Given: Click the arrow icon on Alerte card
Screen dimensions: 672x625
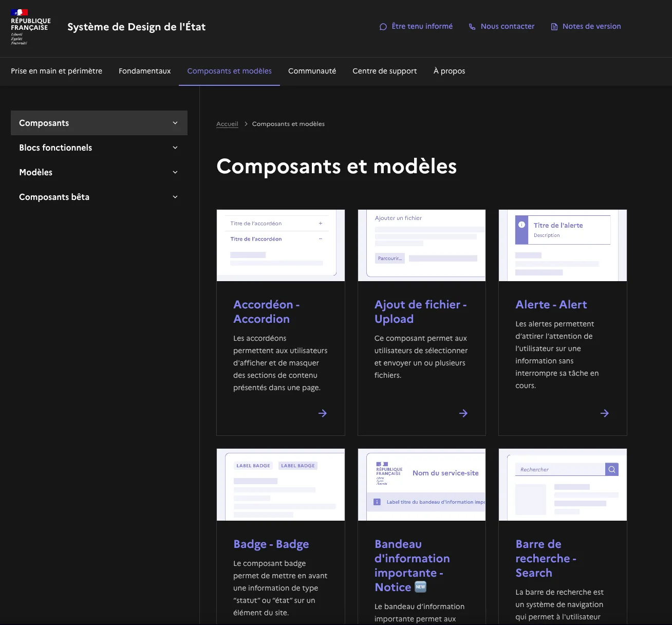Looking at the screenshot, I should 605,413.
